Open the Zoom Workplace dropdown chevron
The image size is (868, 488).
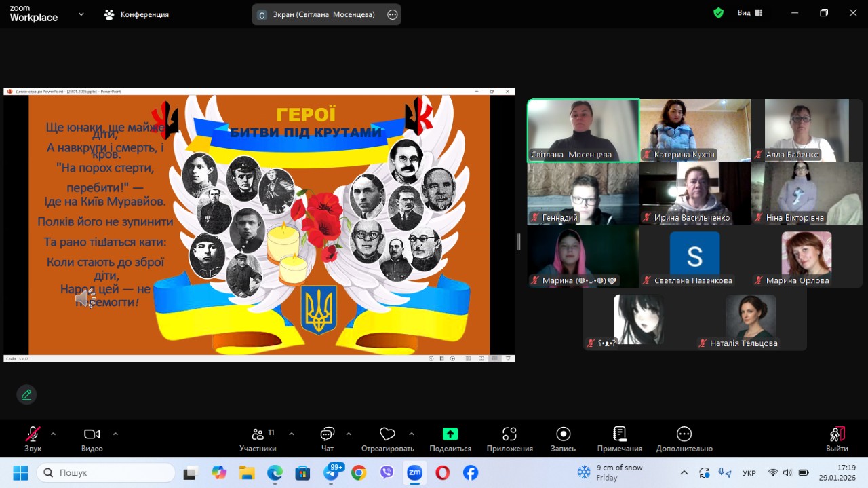point(81,14)
